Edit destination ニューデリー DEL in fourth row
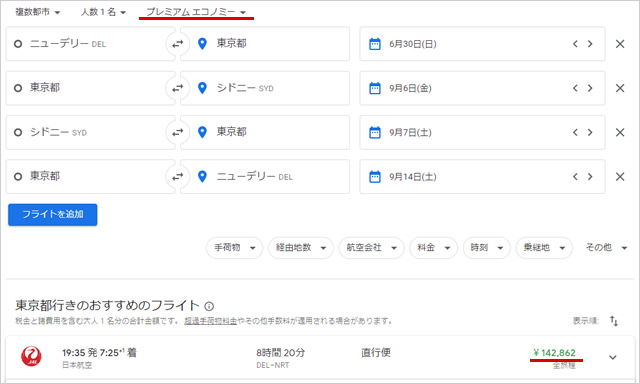This screenshot has height=384, width=640. click(265, 177)
